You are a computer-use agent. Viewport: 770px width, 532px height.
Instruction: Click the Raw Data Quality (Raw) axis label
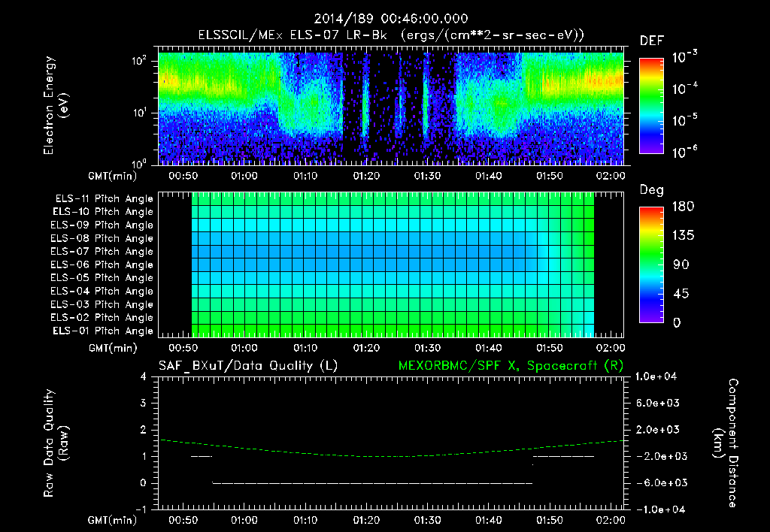point(56,443)
